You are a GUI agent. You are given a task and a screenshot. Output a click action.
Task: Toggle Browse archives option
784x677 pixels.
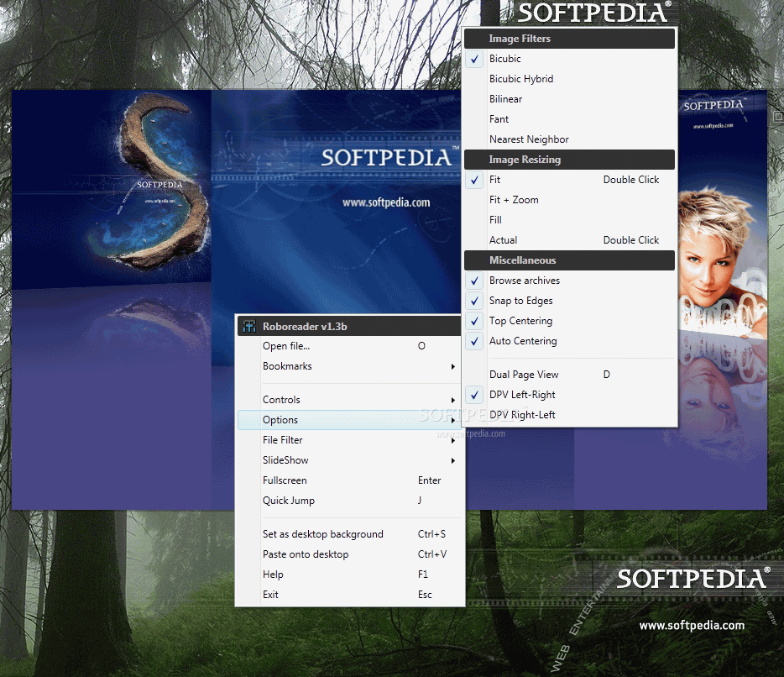coord(569,281)
